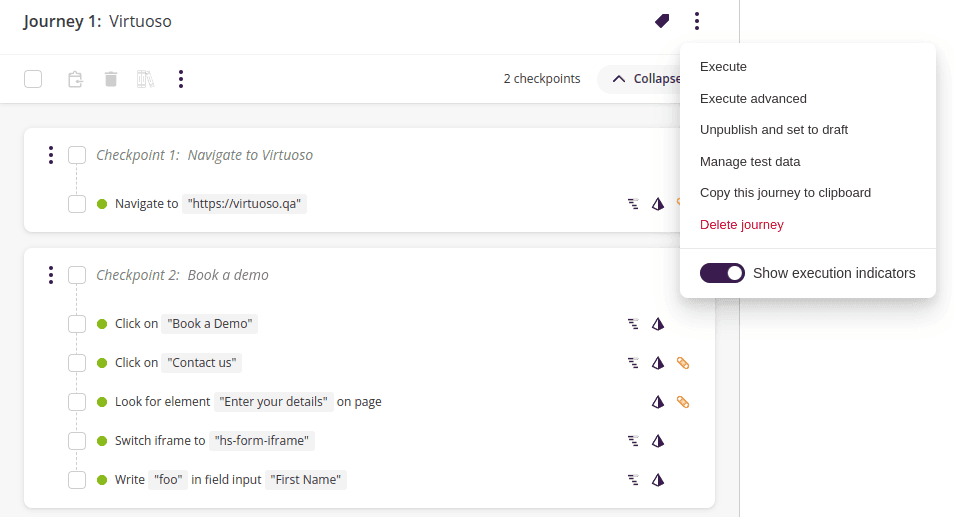The image size is (953, 517).
Task: Choose Delete journey
Action: 741,225
